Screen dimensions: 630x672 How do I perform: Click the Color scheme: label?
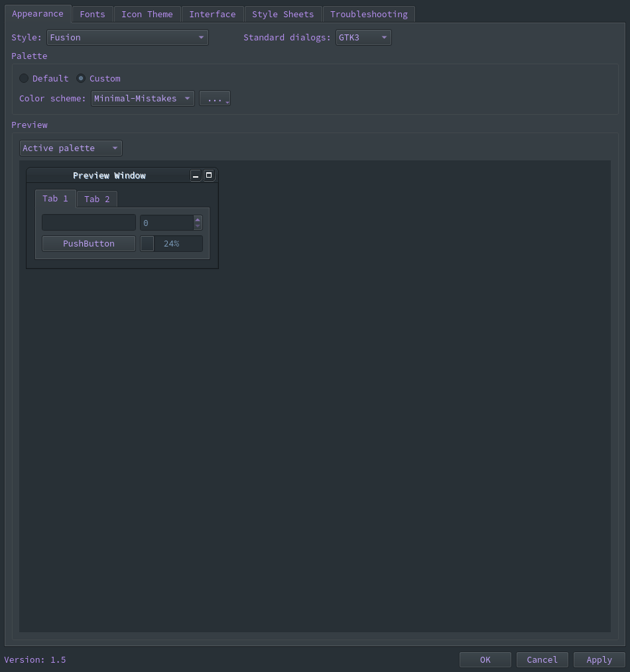tap(52, 98)
